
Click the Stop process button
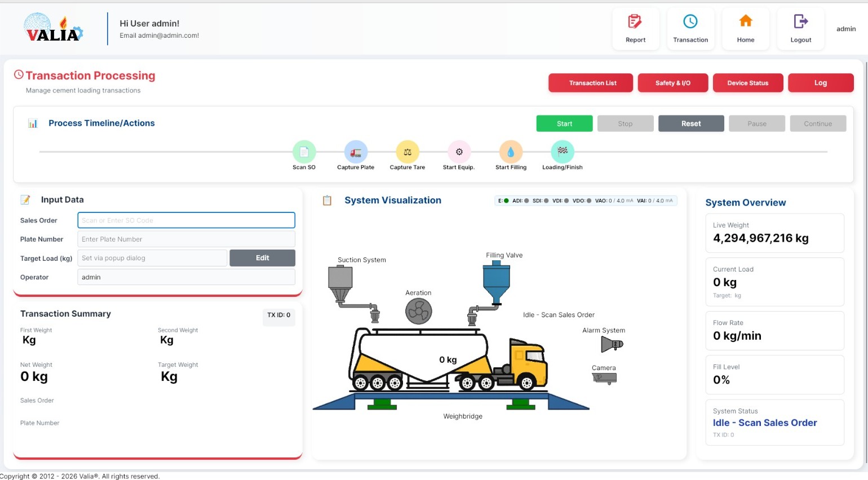pos(626,123)
